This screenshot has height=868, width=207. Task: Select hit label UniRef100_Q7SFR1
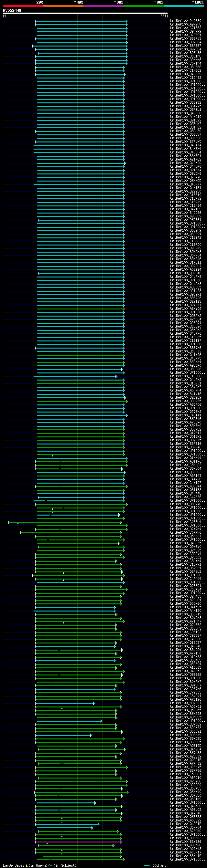[x=186, y=586]
